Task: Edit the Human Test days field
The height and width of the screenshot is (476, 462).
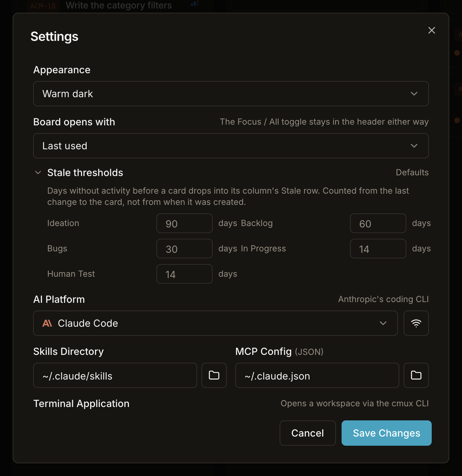Action: (185, 274)
